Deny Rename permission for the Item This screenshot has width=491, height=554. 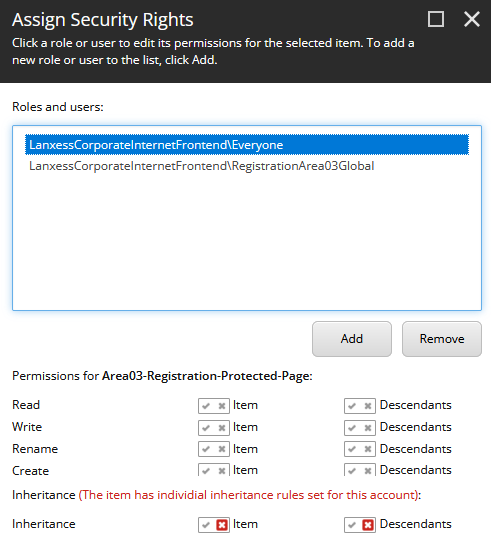[221, 449]
